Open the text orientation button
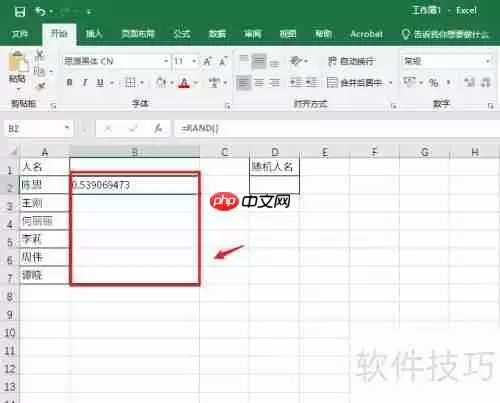The height and width of the screenshot is (403, 500). (x=296, y=61)
